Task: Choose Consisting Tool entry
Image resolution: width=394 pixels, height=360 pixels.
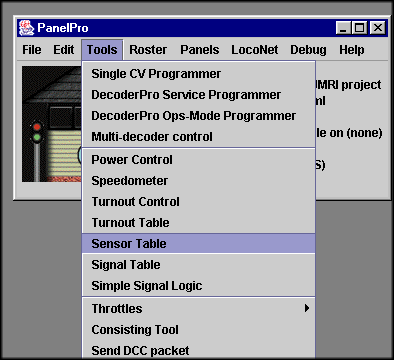Action: point(199,330)
